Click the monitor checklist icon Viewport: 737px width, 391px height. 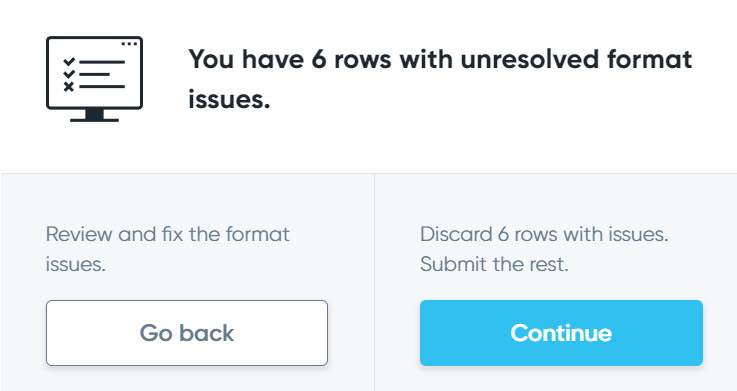point(94,79)
